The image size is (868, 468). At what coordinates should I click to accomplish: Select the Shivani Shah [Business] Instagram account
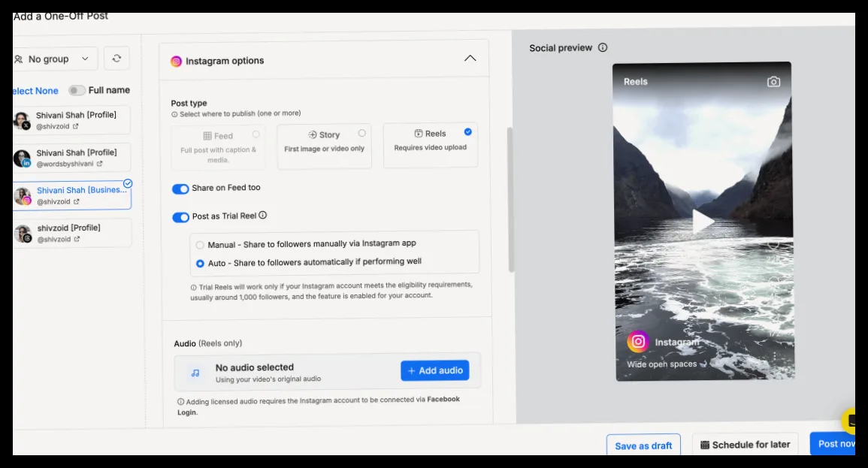click(72, 195)
